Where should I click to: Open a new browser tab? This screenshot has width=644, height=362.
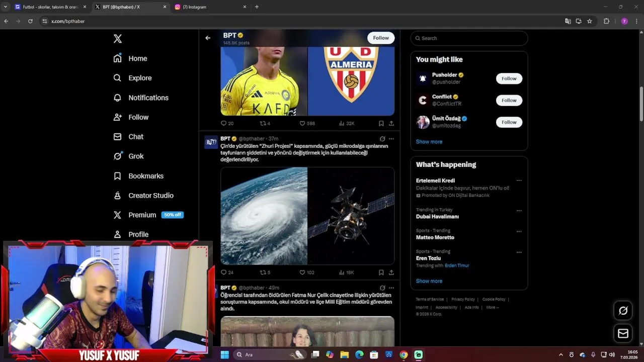pyautogui.click(x=257, y=7)
